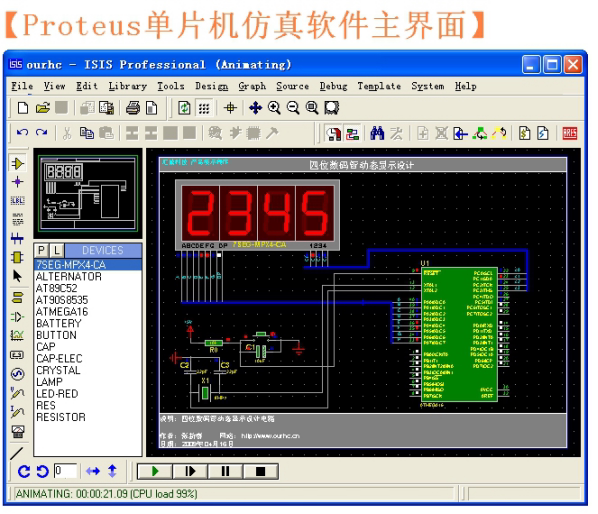Open the Graph menu
Viewport: 598px width, 514px height.
tap(252, 86)
